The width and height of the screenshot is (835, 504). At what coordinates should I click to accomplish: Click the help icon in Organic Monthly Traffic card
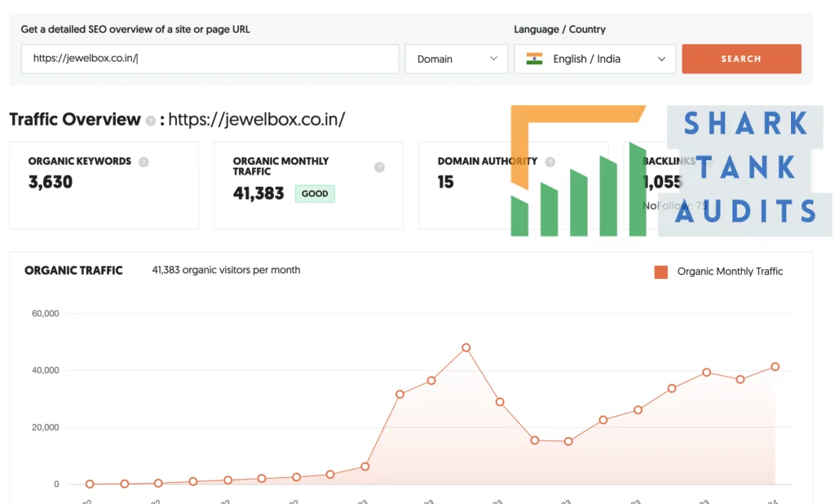pyautogui.click(x=379, y=167)
